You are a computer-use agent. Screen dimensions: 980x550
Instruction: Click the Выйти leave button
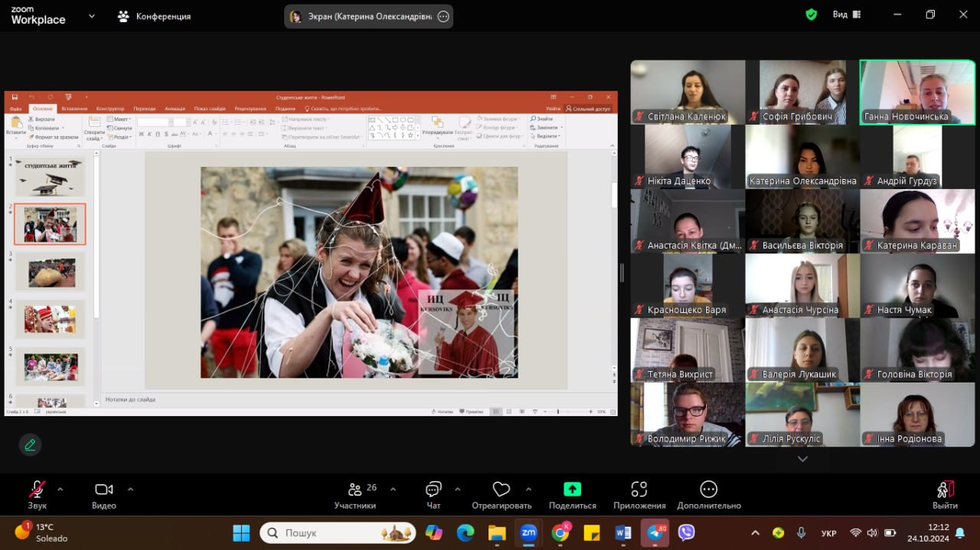coord(945,490)
